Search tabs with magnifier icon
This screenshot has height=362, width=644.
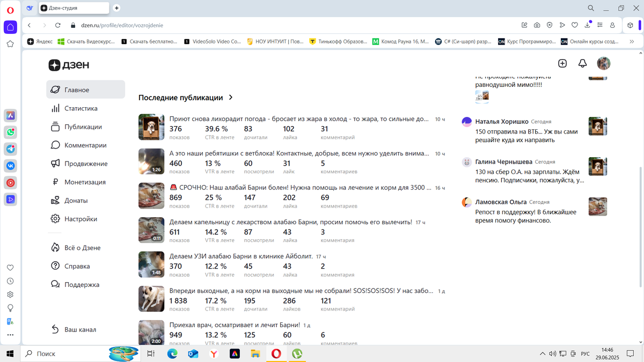[x=591, y=8]
